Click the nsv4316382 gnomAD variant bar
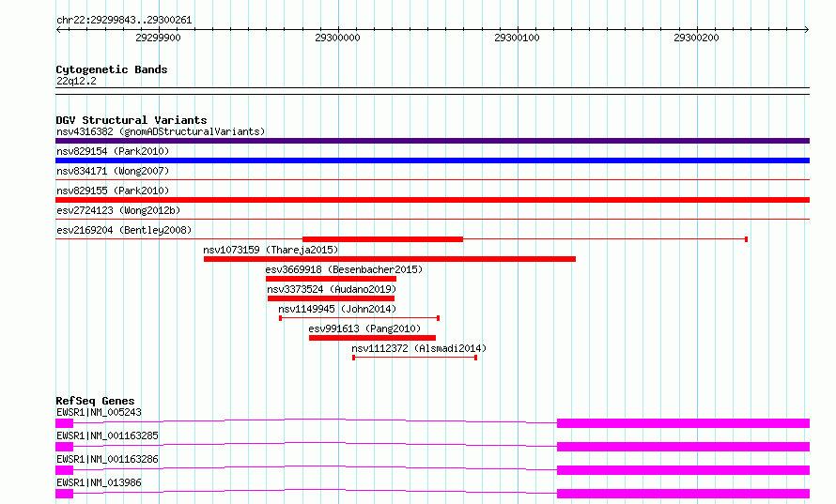 tap(432, 141)
